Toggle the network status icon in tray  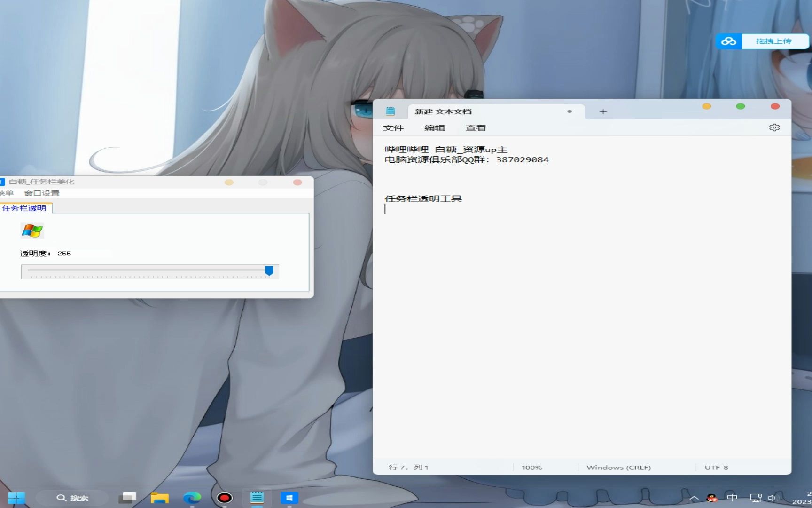coord(755,498)
